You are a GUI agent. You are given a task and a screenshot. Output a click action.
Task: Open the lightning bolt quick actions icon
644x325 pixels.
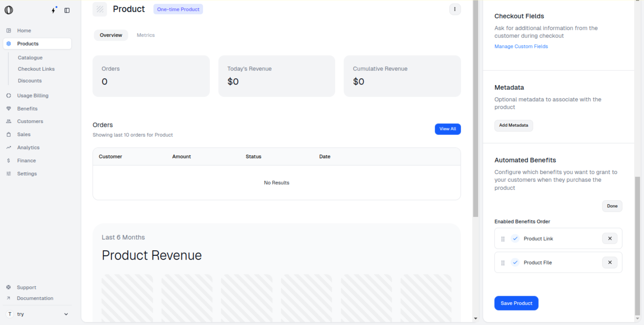[x=54, y=10]
